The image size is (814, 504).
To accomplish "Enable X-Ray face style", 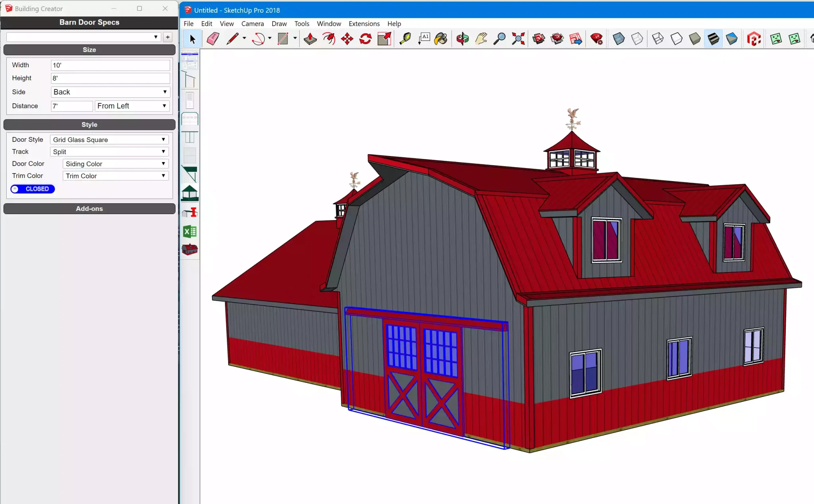I will 619,39.
